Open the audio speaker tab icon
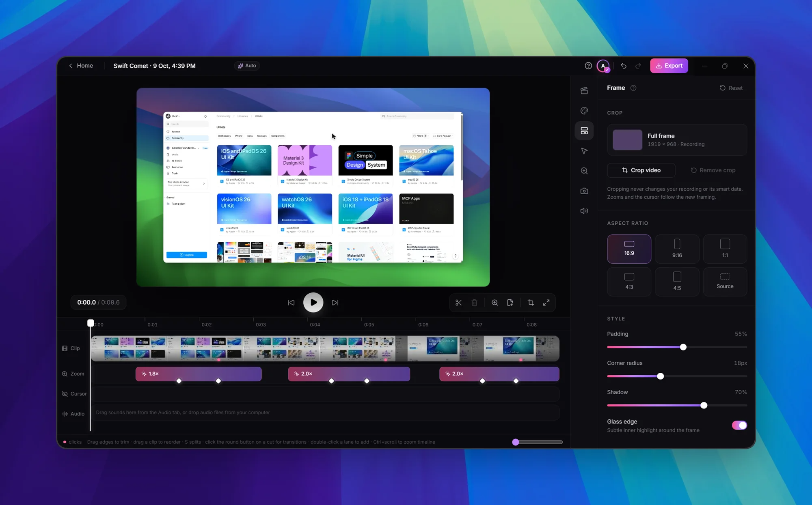Image resolution: width=812 pixels, height=505 pixels. pos(584,211)
